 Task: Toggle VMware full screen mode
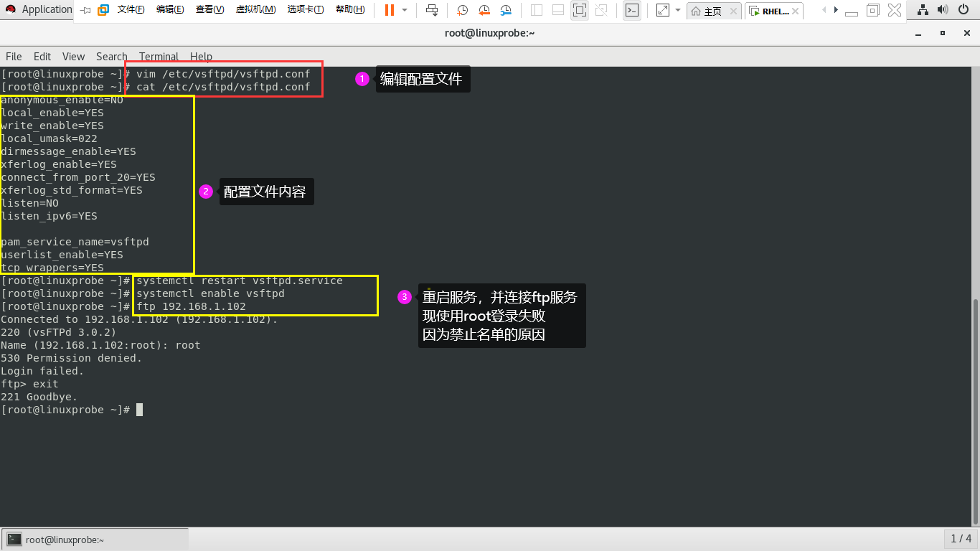(x=580, y=10)
